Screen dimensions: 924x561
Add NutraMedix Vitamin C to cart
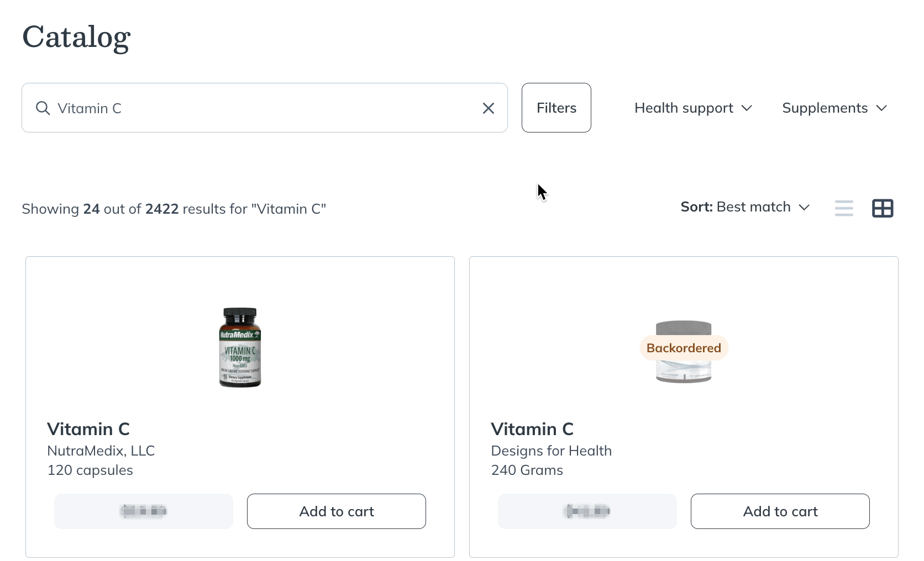tap(337, 511)
